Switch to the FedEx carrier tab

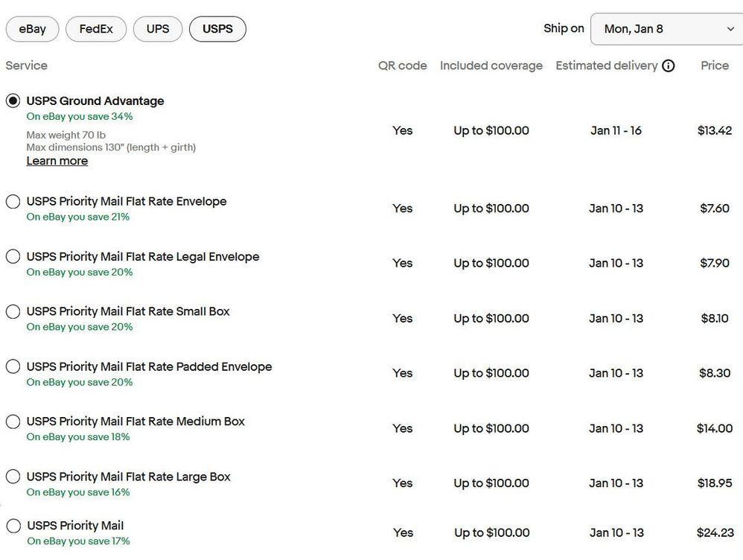(96, 29)
